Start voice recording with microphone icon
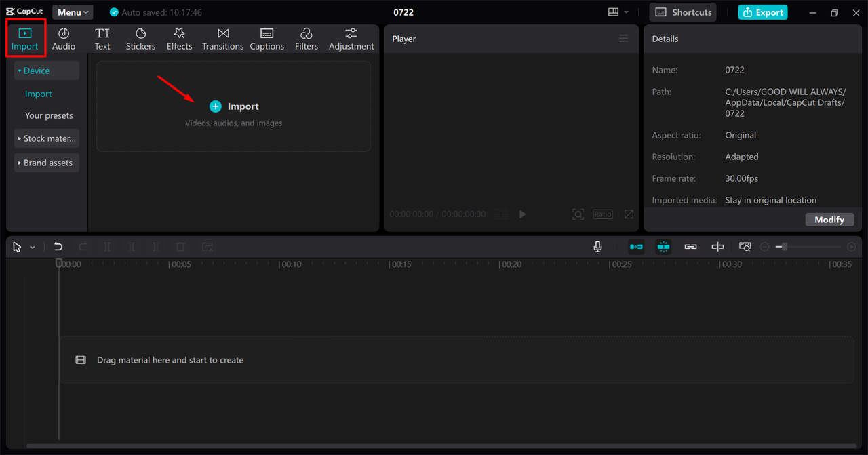The width and height of the screenshot is (868, 455). (x=597, y=247)
